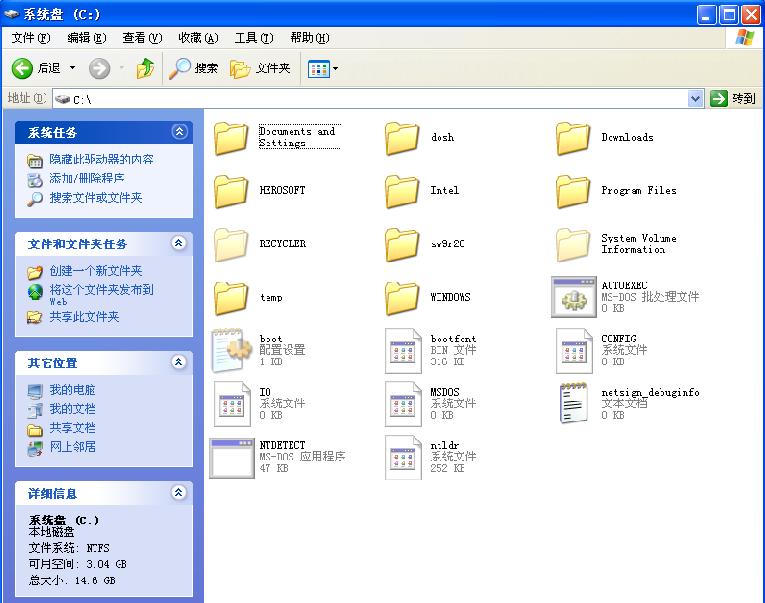The height and width of the screenshot is (603, 765).
Task: Click the Windows flag logo
Action: [x=745, y=38]
